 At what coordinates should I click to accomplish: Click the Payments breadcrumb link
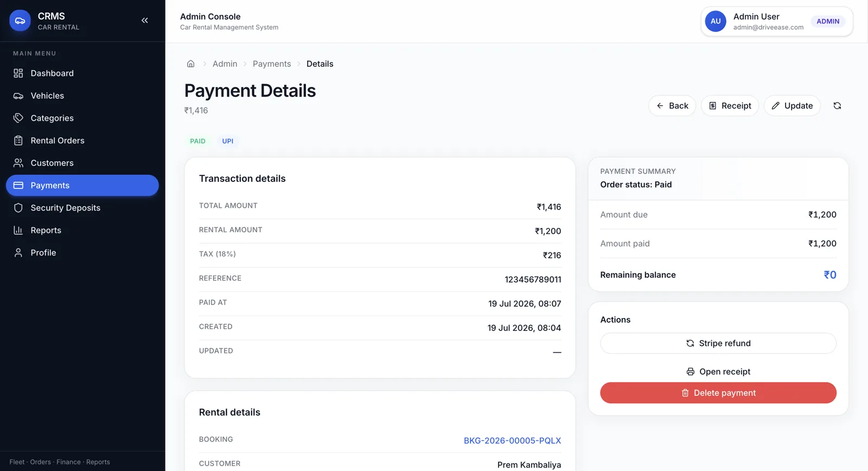(272, 63)
